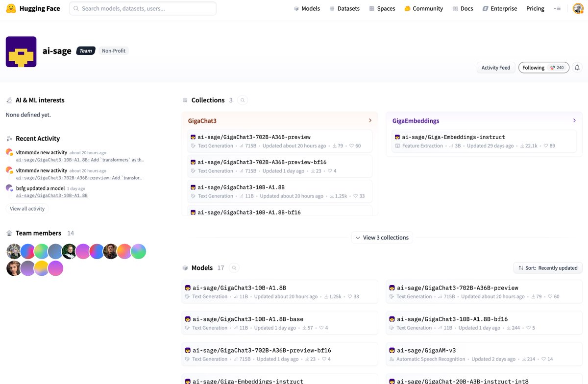Open the Docs navigation tab
The height and width of the screenshot is (384, 588).
tap(463, 8)
